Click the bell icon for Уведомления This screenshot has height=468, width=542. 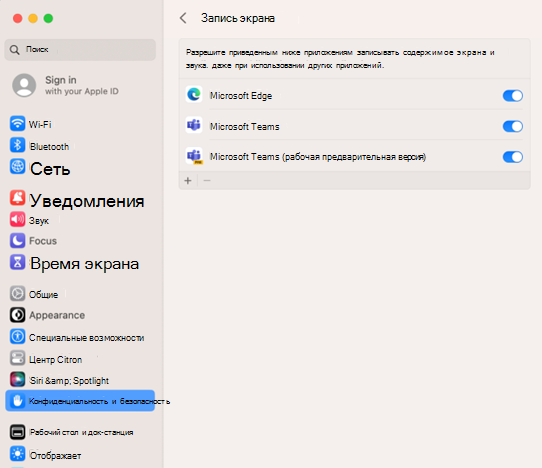[x=17, y=198]
